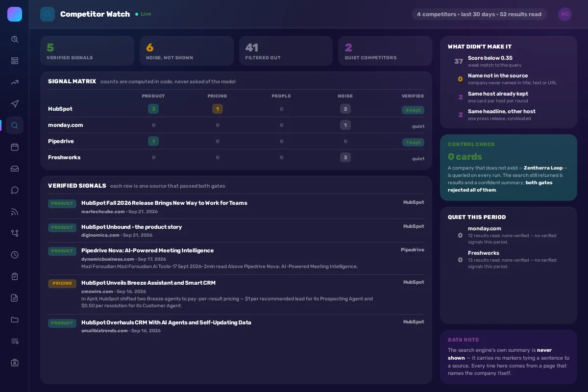Select the Freshworks row label in Signal Matrix
This screenshot has height=392, width=588.
(64, 157)
